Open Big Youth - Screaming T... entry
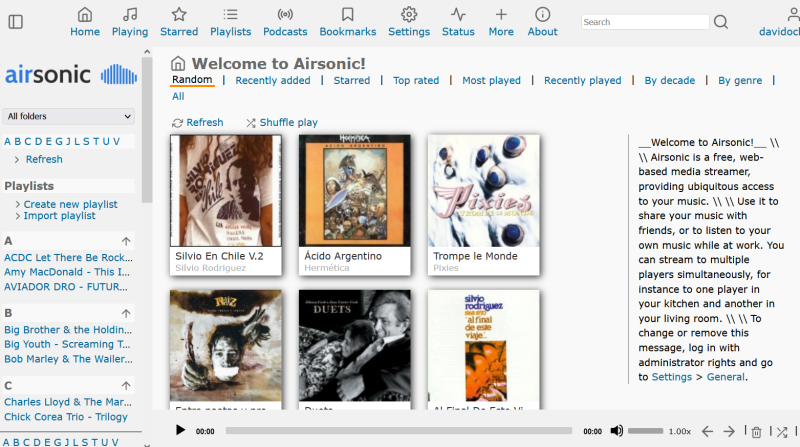The image size is (800, 447). click(x=67, y=344)
